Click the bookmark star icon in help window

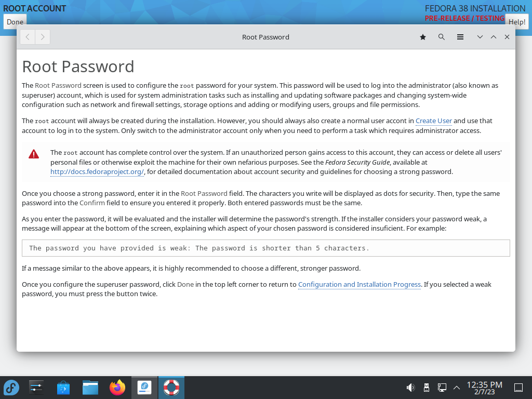click(423, 37)
